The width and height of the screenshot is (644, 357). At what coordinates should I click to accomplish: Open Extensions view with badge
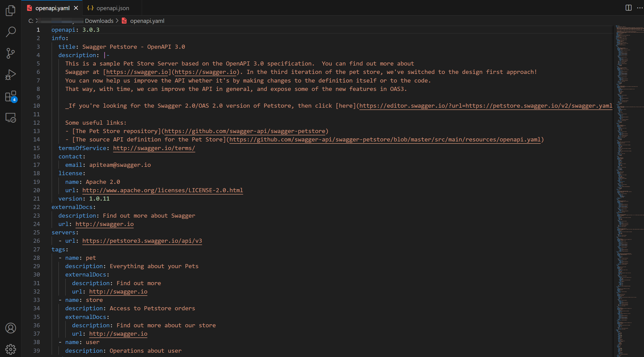[x=10, y=96]
